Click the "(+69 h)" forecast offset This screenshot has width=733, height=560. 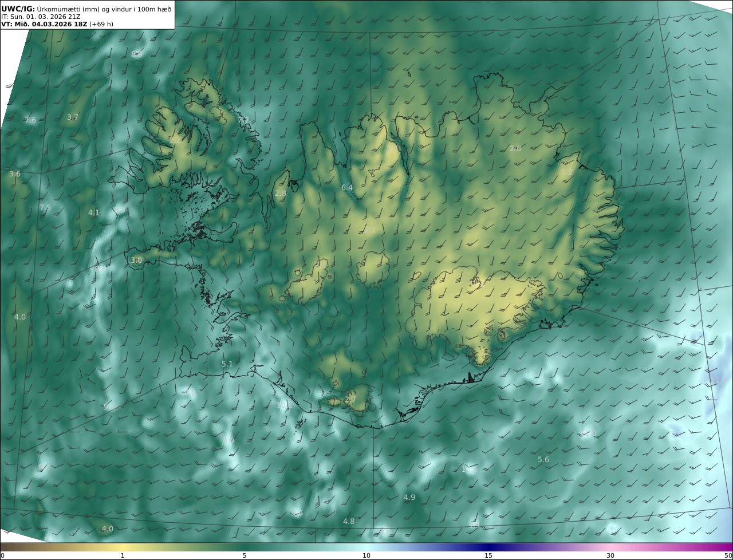(101, 24)
